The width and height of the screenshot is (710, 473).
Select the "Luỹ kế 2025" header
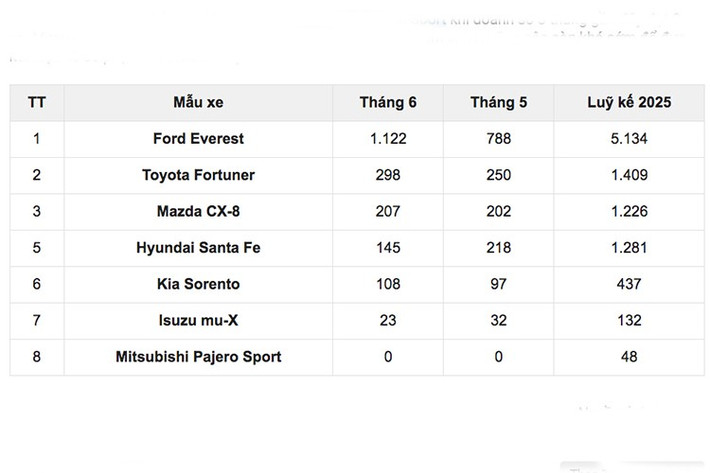[628, 103]
